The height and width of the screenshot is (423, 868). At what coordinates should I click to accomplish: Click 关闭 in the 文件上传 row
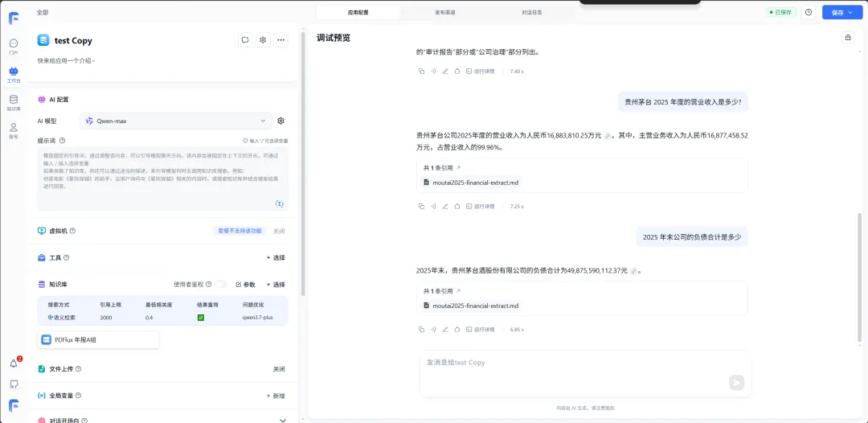tap(279, 369)
